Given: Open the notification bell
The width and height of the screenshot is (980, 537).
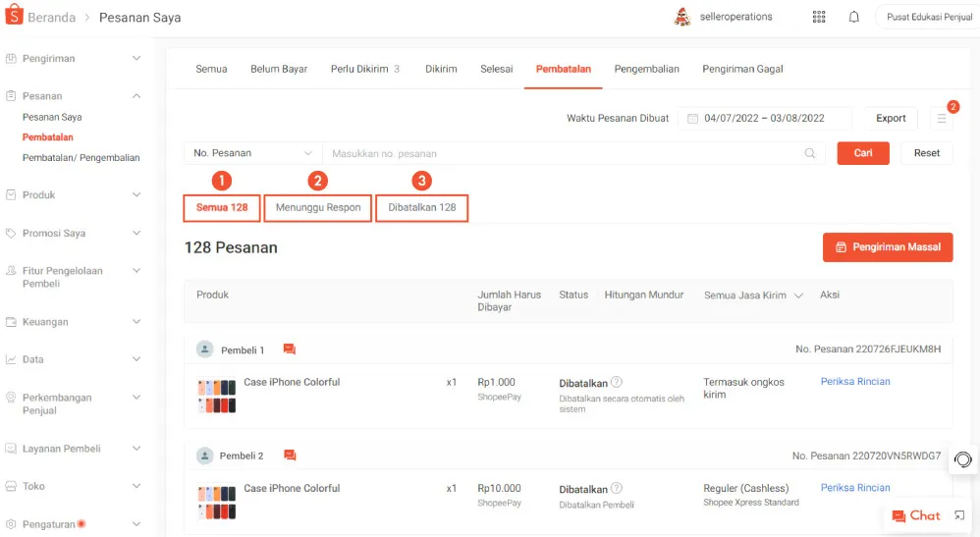Looking at the screenshot, I should click(x=853, y=17).
